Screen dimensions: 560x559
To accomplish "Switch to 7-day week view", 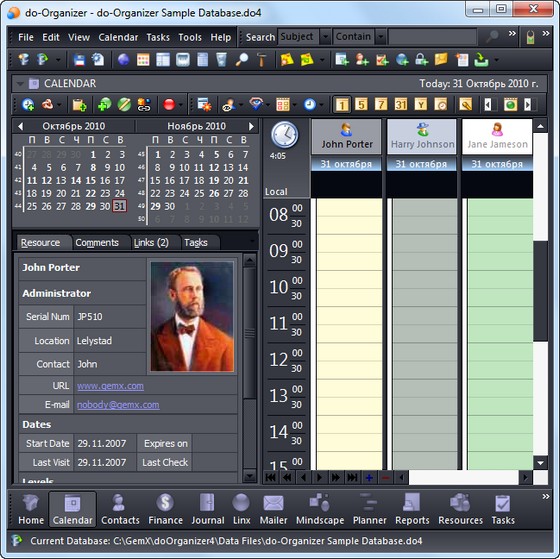I will click(x=381, y=105).
